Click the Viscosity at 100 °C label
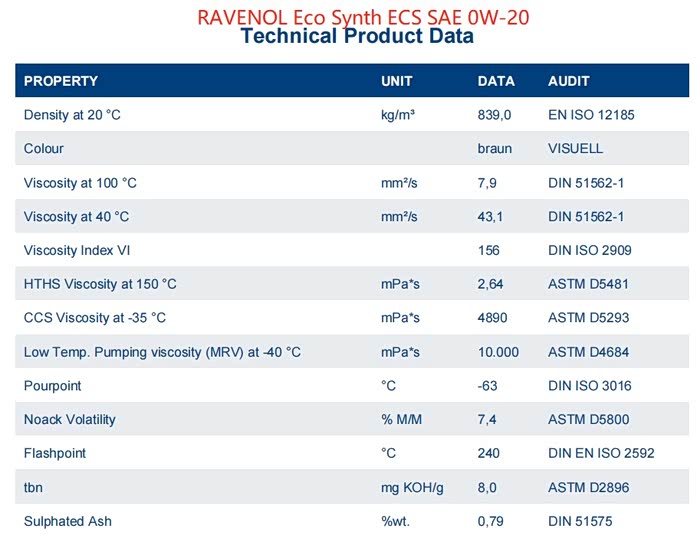The image size is (700, 535). pos(79,183)
